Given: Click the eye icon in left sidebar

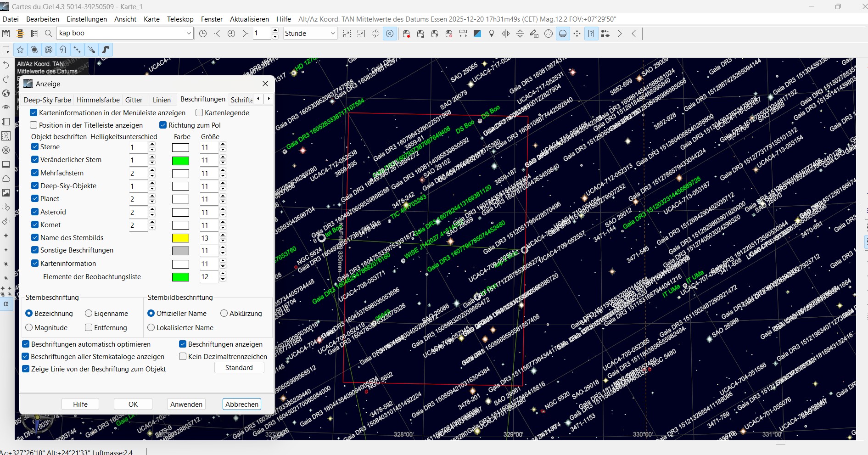Looking at the screenshot, I should coord(6,107).
